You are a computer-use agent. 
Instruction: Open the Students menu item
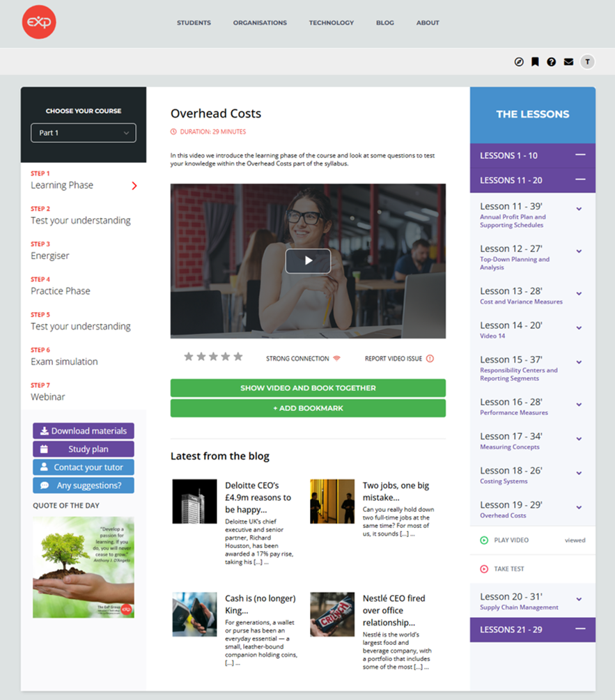[194, 23]
